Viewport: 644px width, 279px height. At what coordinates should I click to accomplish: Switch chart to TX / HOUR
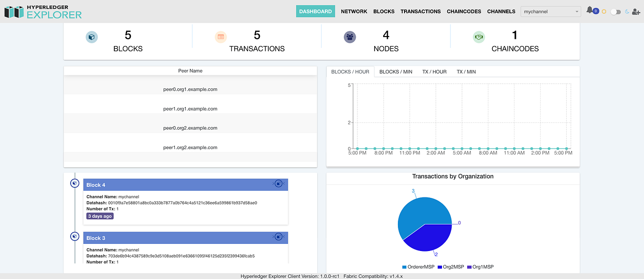click(x=434, y=72)
